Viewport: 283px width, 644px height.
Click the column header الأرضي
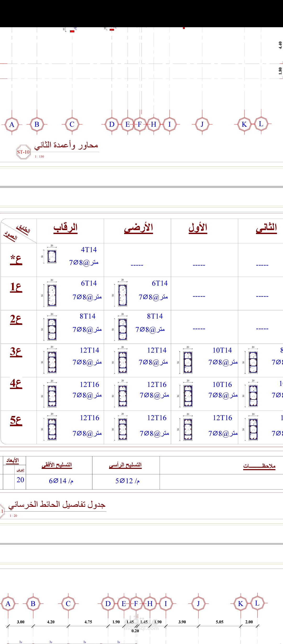(x=138, y=228)
